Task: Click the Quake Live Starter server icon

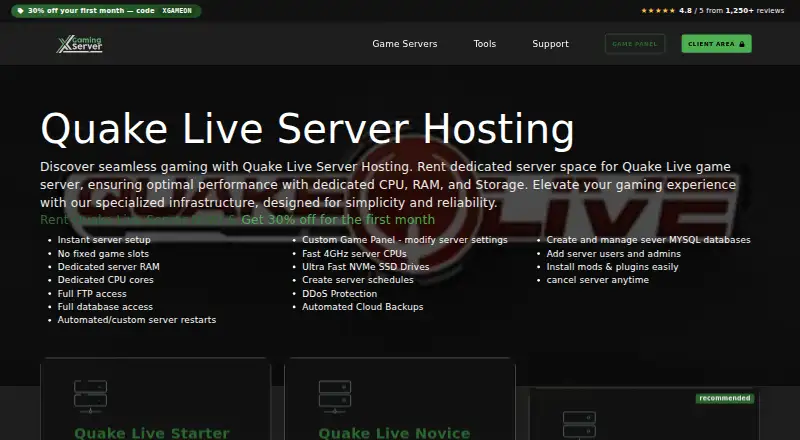Action: pos(90,396)
